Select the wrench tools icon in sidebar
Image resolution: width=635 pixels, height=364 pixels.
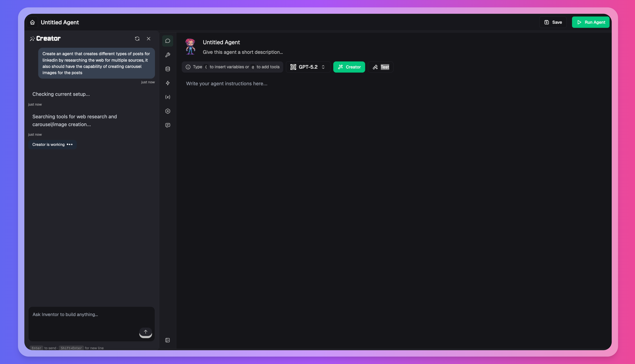pos(168,55)
